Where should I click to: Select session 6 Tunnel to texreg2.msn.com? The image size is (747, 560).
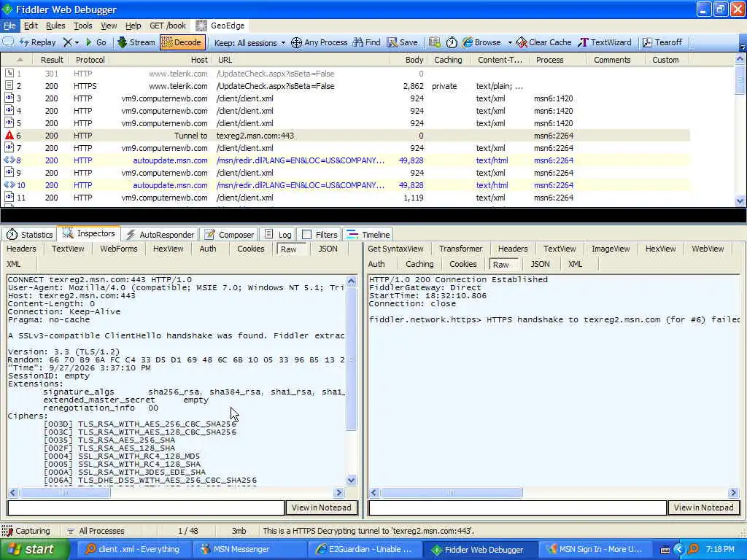click(x=345, y=136)
